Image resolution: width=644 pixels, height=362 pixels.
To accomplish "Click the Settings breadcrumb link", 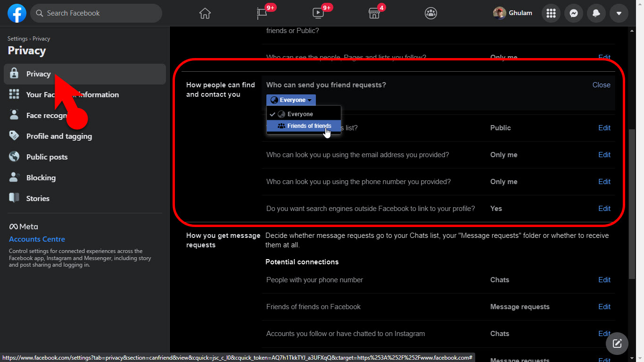I will pyautogui.click(x=17, y=39).
